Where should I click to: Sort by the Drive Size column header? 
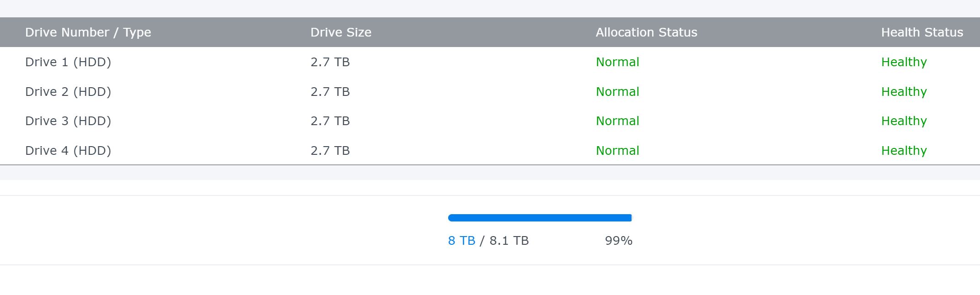pyautogui.click(x=340, y=32)
